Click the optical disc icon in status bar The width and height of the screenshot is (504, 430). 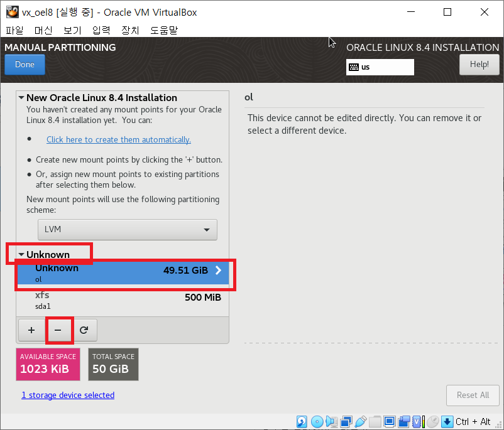click(x=317, y=421)
